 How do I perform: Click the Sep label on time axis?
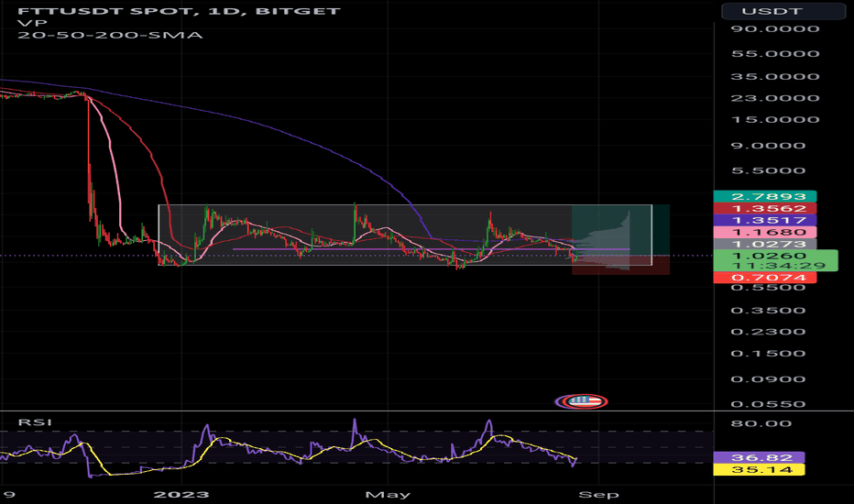(x=598, y=495)
